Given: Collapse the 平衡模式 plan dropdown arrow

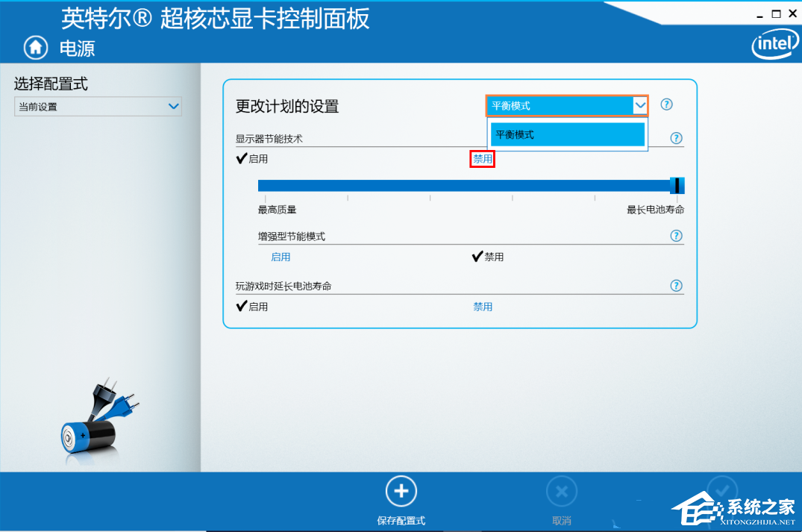Looking at the screenshot, I should pyautogui.click(x=640, y=105).
